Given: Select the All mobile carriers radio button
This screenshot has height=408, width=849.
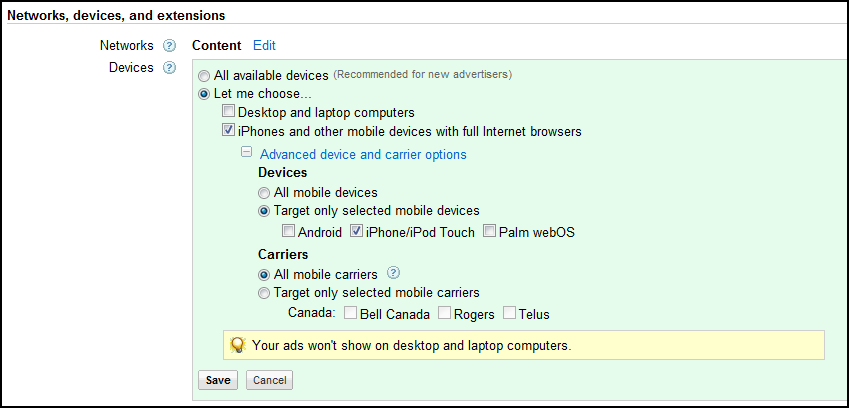Looking at the screenshot, I should (264, 273).
